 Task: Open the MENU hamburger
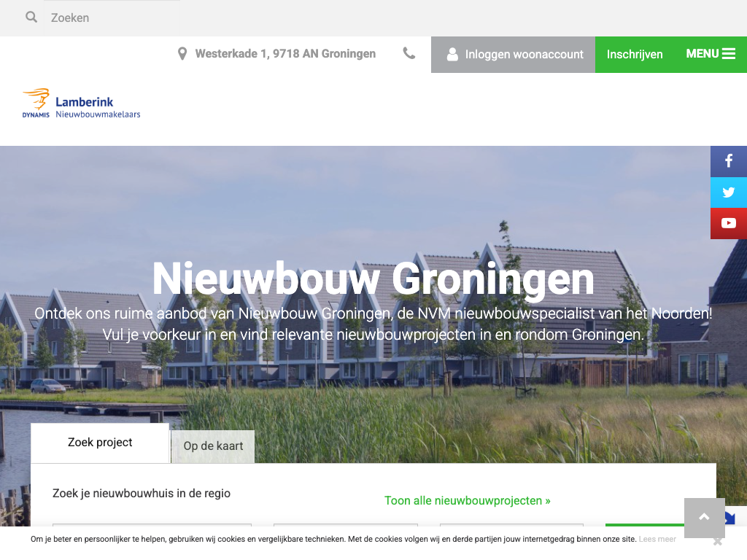pyautogui.click(x=711, y=54)
